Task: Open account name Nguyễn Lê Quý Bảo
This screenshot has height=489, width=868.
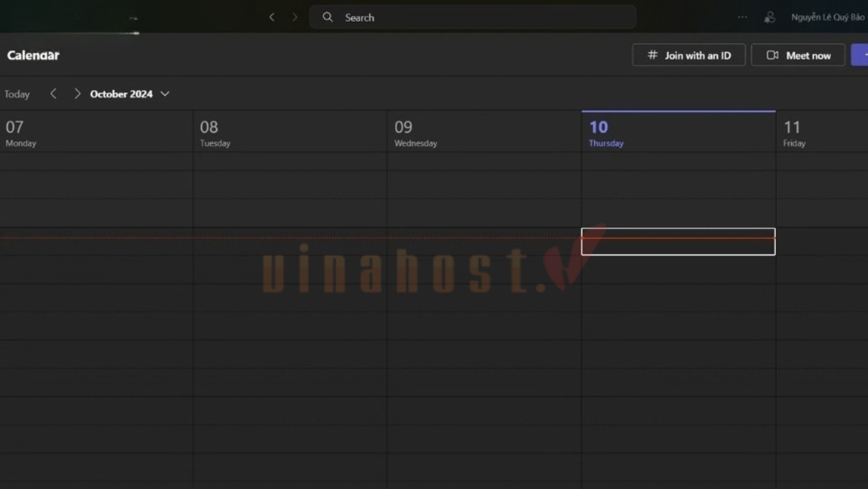Action: click(828, 17)
